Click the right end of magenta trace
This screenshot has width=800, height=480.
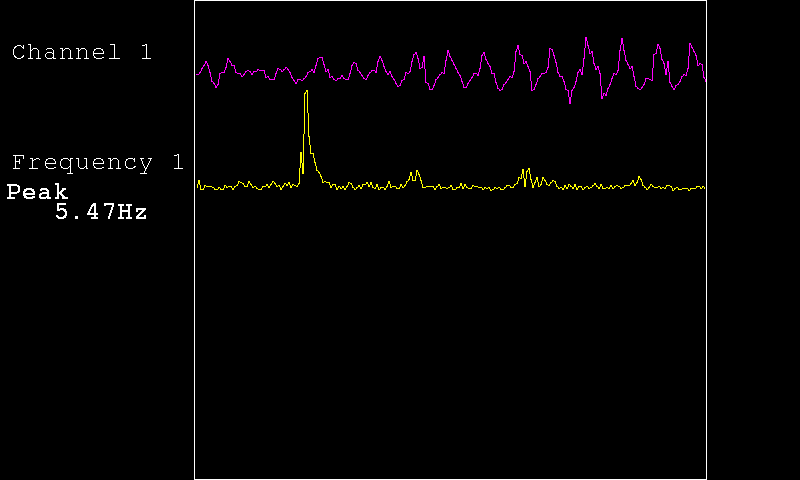point(704,78)
